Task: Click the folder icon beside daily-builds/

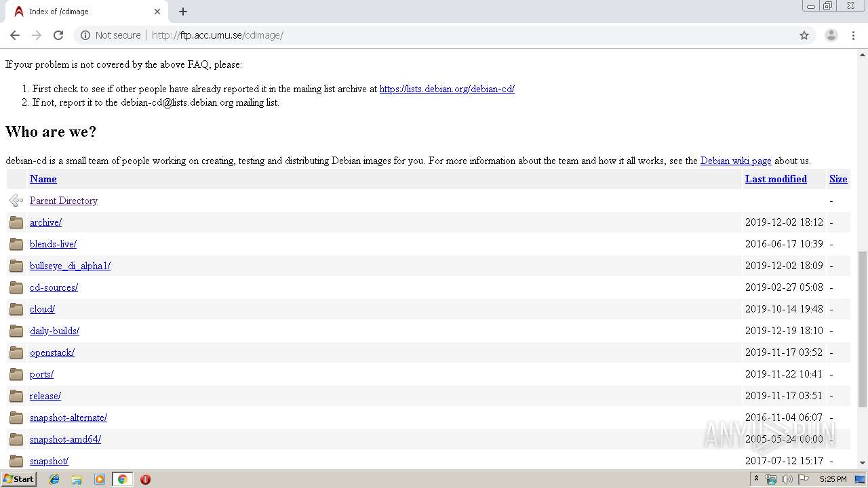Action: coord(16,331)
